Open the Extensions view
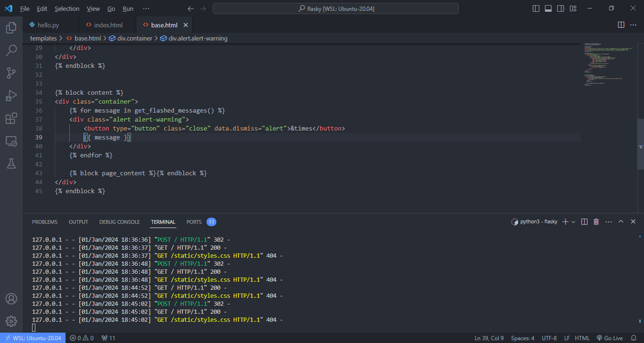This screenshot has width=644, height=343. click(11, 118)
